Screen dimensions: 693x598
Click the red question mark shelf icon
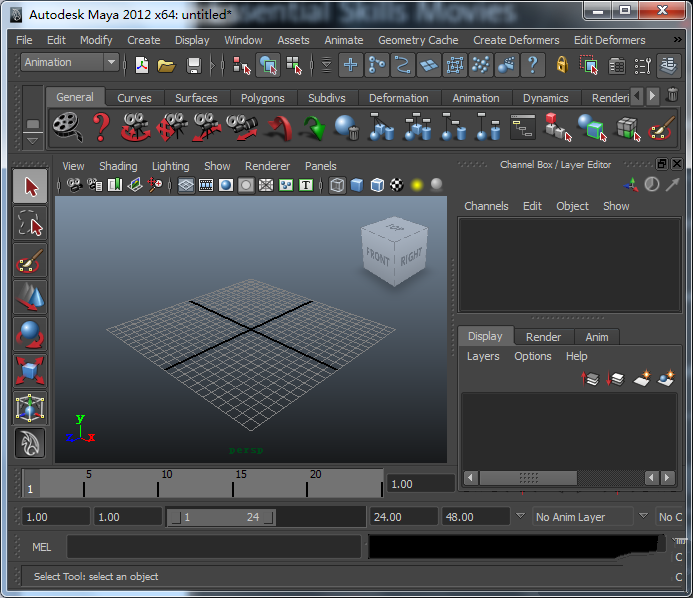101,127
